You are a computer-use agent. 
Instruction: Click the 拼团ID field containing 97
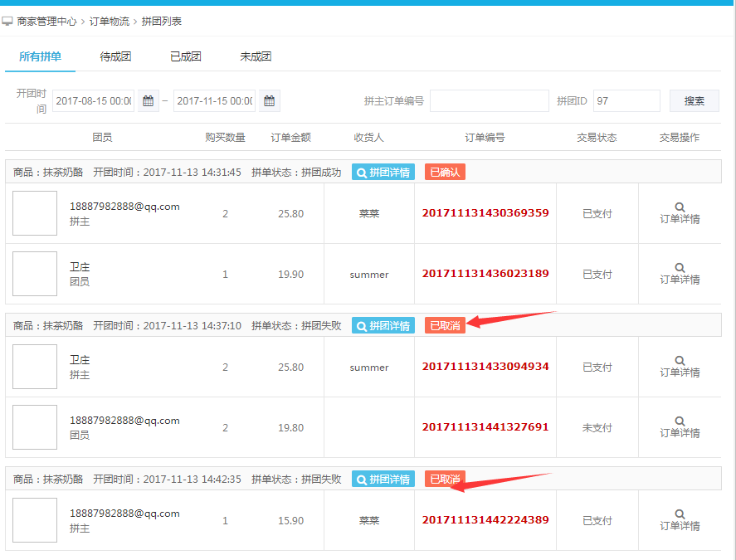click(626, 101)
